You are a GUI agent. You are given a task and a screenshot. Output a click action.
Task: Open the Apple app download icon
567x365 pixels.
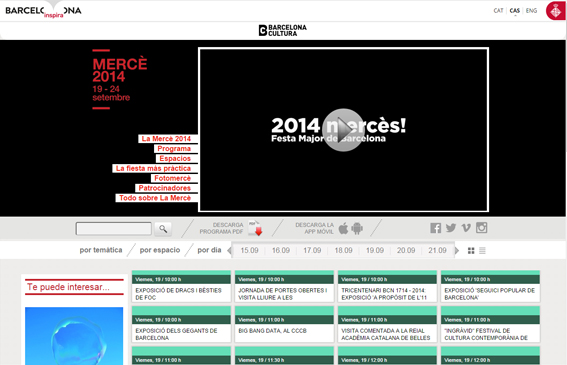[x=343, y=228]
